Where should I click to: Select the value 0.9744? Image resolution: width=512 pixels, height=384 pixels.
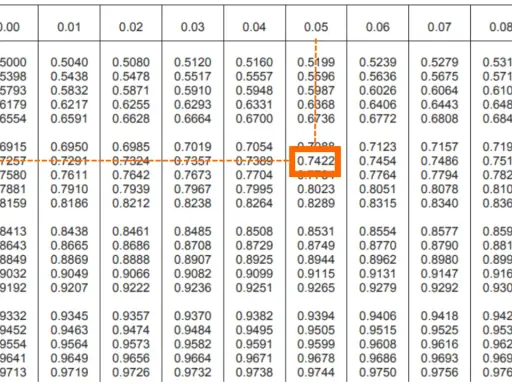coord(316,372)
